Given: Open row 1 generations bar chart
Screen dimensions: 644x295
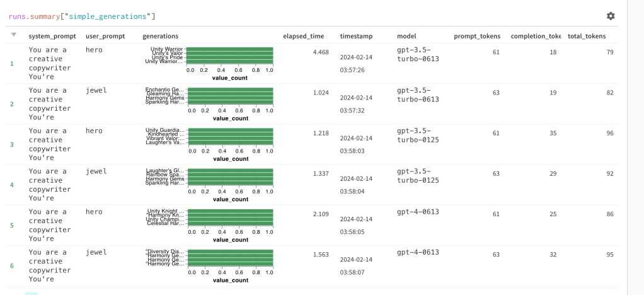Looking at the screenshot, I should [230, 56].
